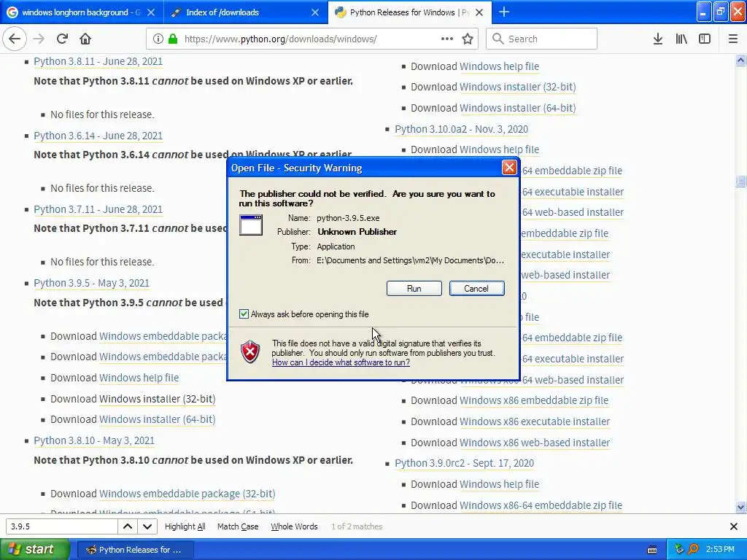This screenshot has width=747, height=560.
Task: Download 3.9.5 Windows installer (64-bit)
Action: pyautogui.click(x=158, y=419)
